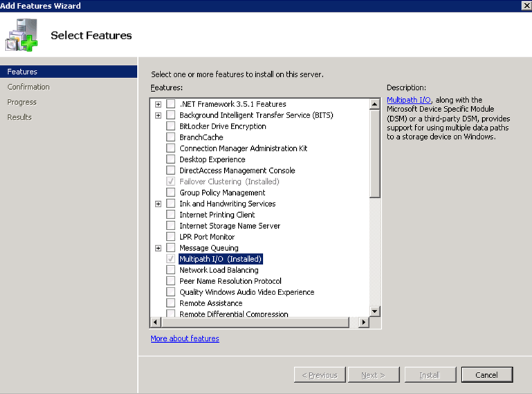Open the Multipath I/O description link

[408, 100]
